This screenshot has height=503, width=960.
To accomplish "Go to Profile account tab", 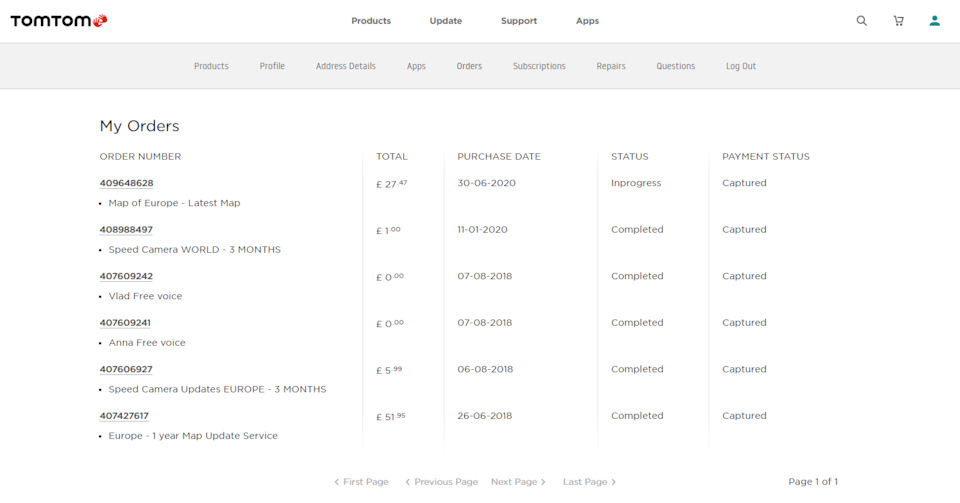I will pyautogui.click(x=272, y=66).
